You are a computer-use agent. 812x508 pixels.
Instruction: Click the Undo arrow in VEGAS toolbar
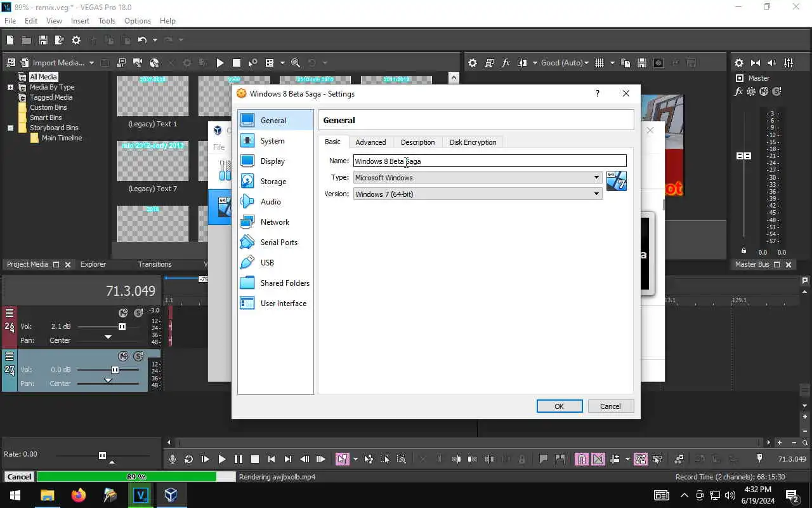click(142, 40)
